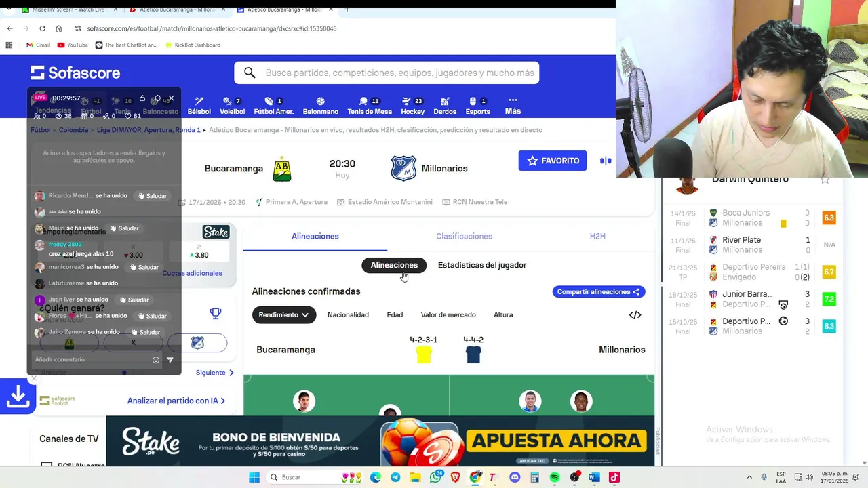Open Discord from the taskbar
The height and width of the screenshot is (488, 868).
[515, 477]
